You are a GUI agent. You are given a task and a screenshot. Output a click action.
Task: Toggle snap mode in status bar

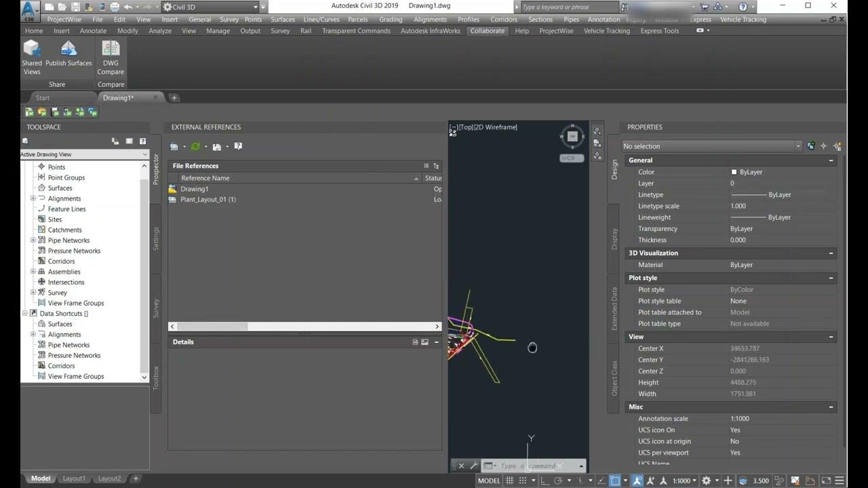(x=522, y=481)
